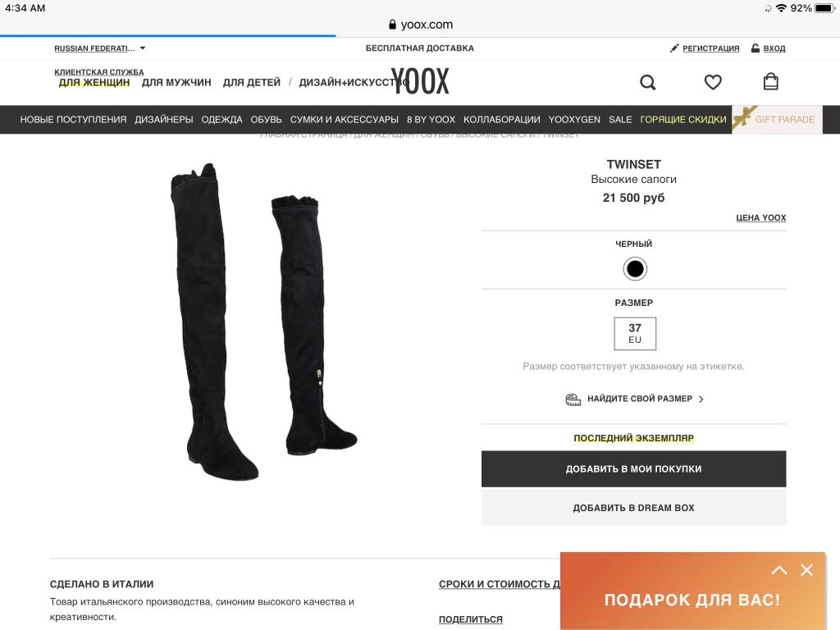Select size 37 EU option

pyautogui.click(x=634, y=333)
